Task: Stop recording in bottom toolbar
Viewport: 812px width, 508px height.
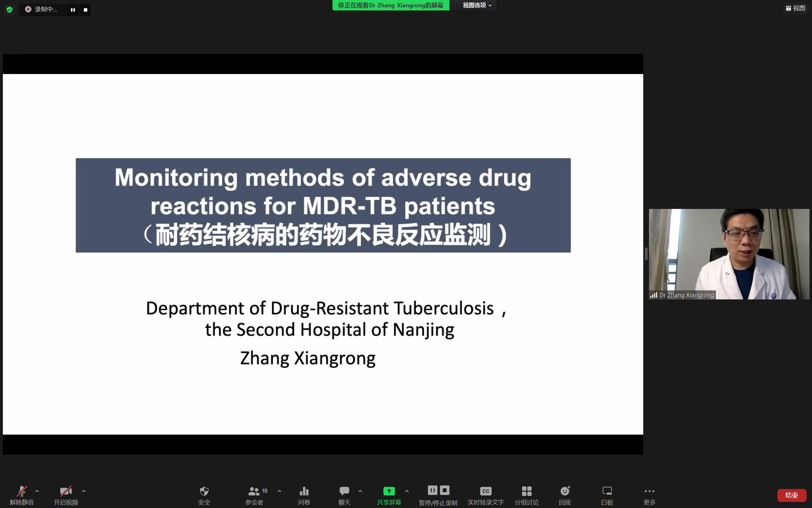Action: click(445, 490)
